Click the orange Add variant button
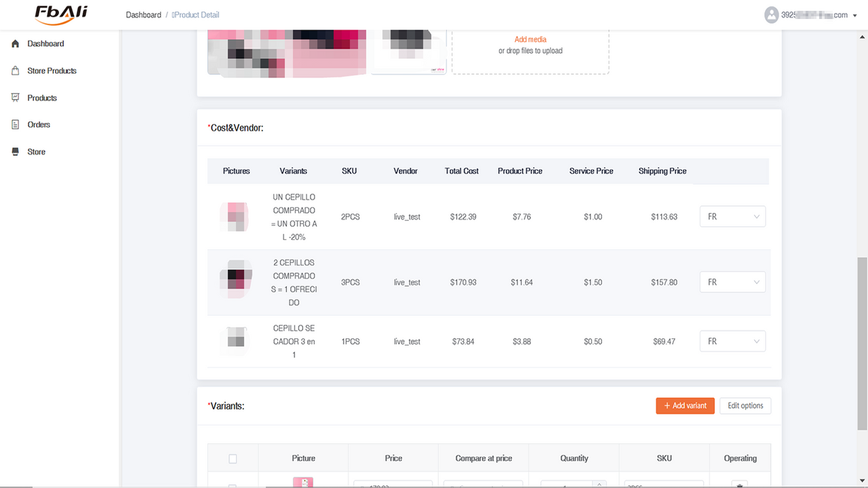Screen dimensions: 868x488 pos(685,405)
